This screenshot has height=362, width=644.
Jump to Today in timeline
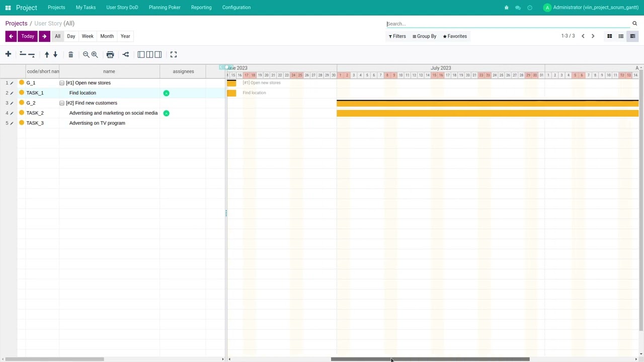28,36
